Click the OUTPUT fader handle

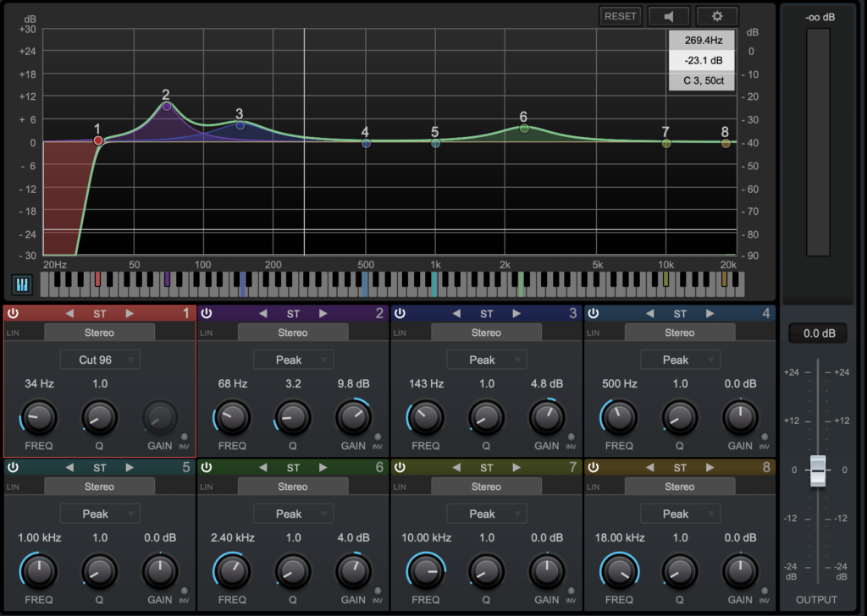[x=817, y=470]
